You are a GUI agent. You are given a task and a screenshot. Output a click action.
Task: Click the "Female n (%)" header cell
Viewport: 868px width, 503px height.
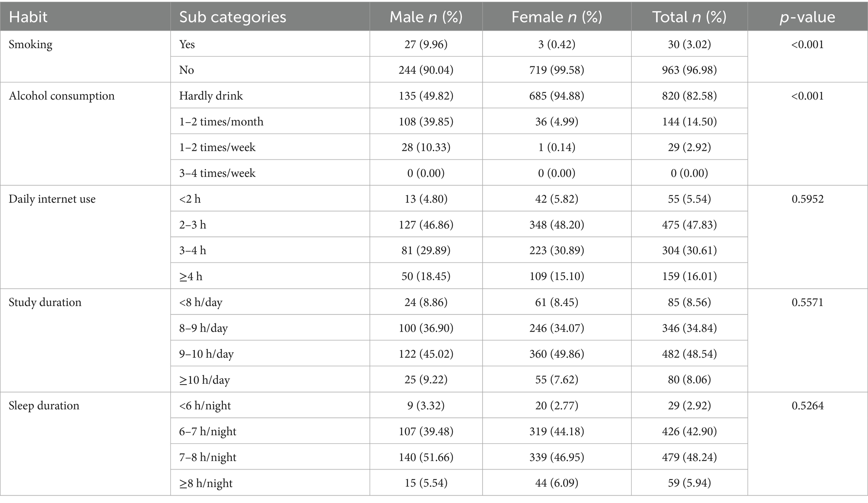pos(556,17)
